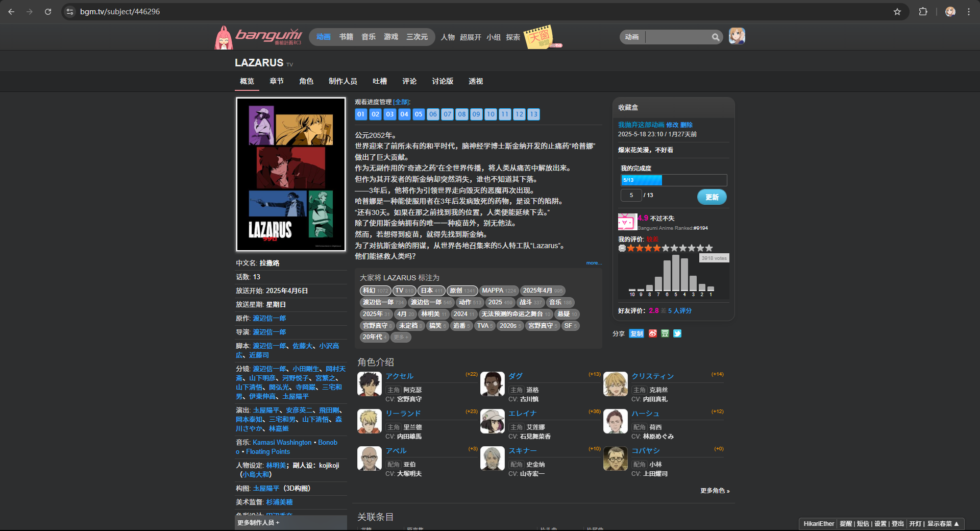Toggle 显示春菜 mascot display
The height and width of the screenshot is (531, 980).
[x=943, y=524]
